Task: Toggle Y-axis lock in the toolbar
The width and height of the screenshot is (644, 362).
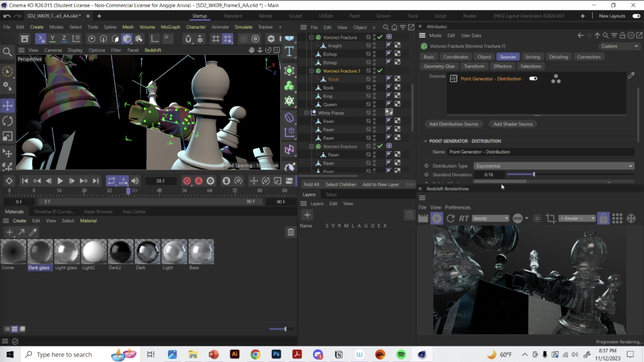Action: [x=52, y=39]
